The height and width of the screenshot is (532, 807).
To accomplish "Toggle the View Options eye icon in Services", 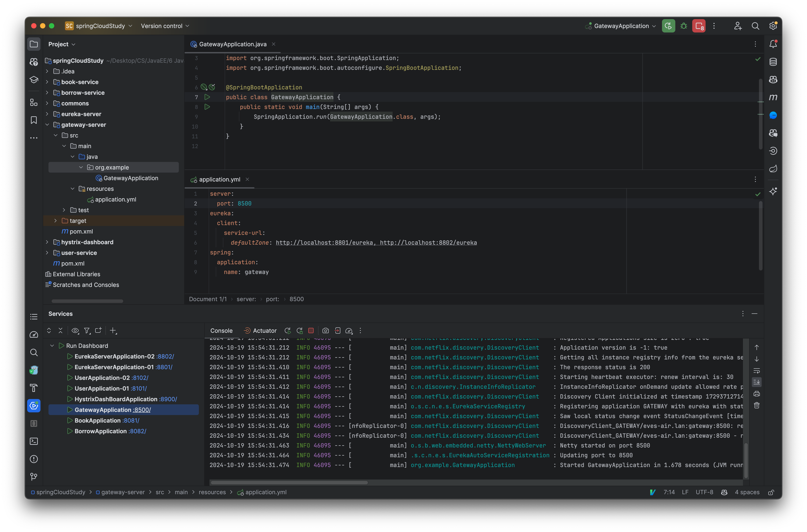I will pyautogui.click(x=75, y=330).
